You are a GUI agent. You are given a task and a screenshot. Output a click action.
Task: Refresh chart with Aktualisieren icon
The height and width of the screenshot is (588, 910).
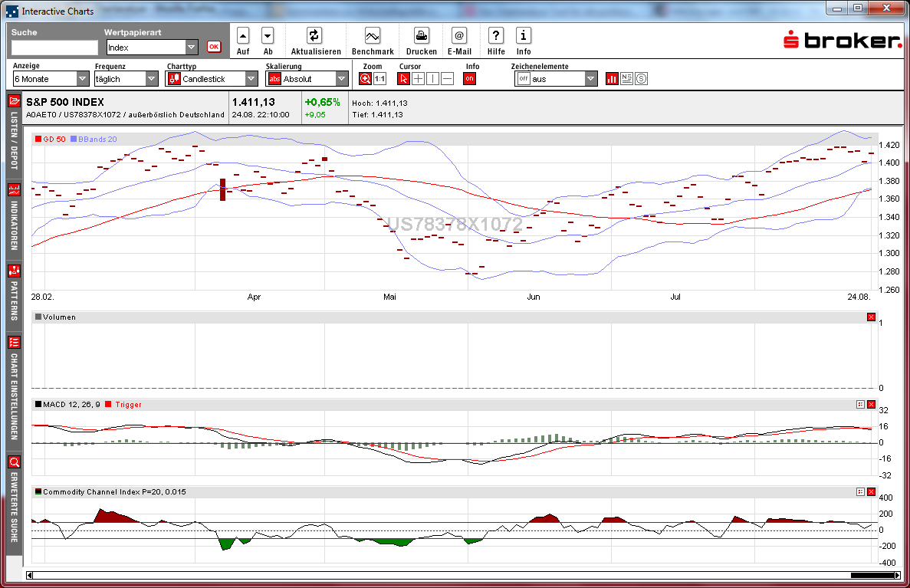tap(314, 36)
